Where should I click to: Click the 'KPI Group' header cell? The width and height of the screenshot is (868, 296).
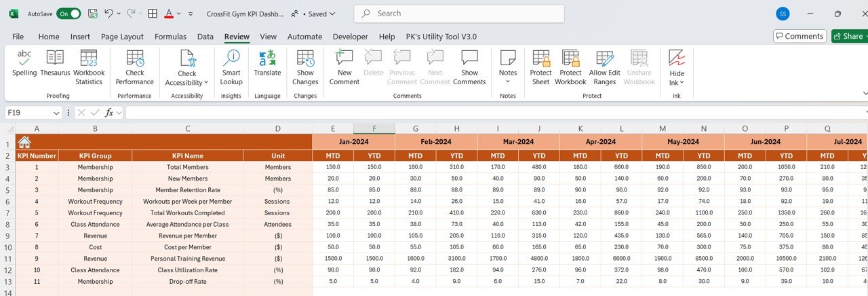coord(95,155)
